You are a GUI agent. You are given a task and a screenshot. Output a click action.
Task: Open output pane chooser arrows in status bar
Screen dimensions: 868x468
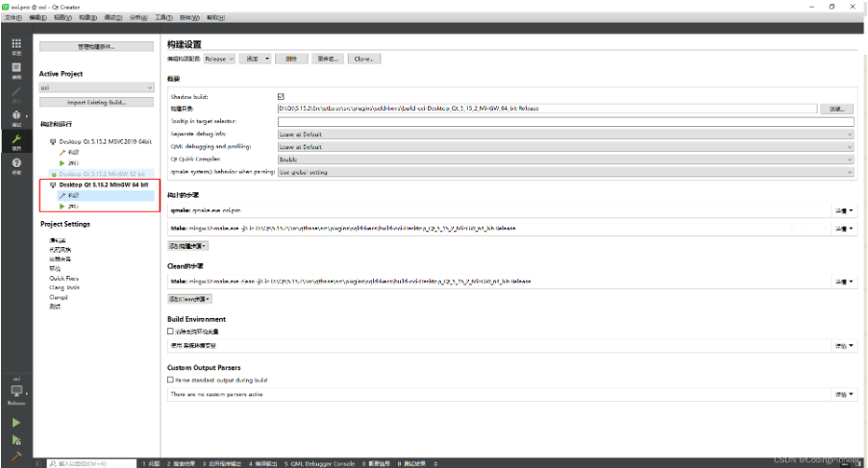435,463
